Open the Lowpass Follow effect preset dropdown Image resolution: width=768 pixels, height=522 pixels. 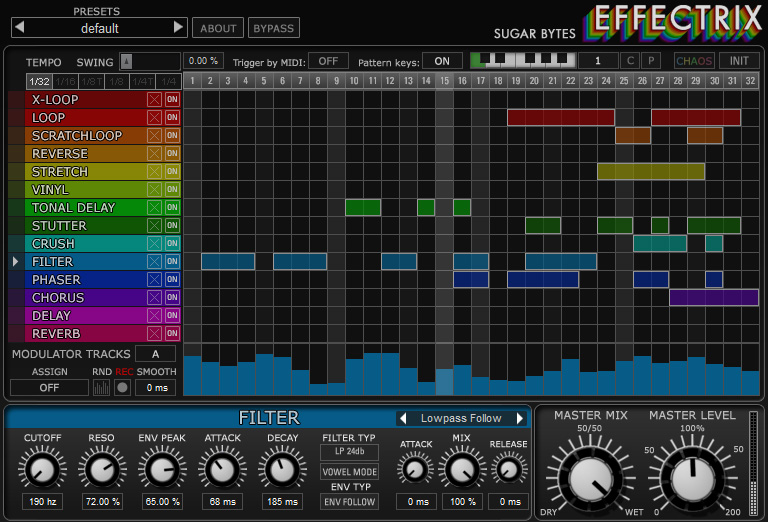click(x=460, y=418)
